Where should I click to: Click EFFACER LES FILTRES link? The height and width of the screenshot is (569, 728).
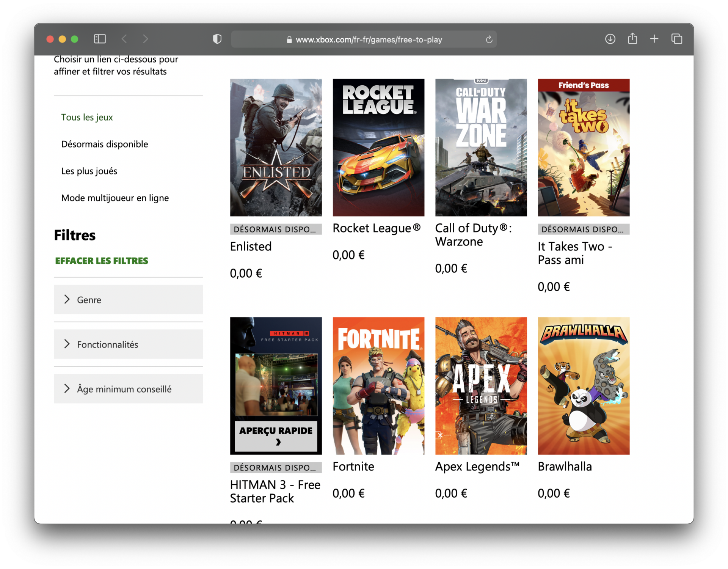[x=102, y=261]
